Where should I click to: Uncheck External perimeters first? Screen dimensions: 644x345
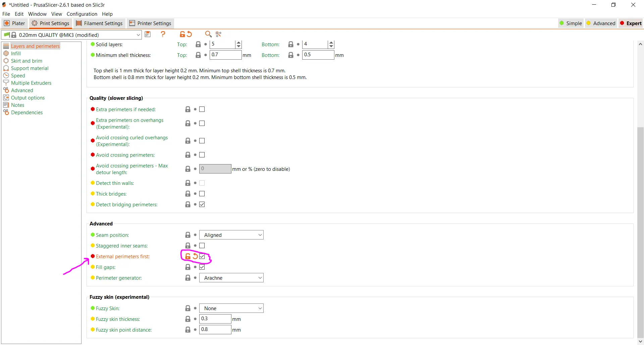[x=202, y=257]
